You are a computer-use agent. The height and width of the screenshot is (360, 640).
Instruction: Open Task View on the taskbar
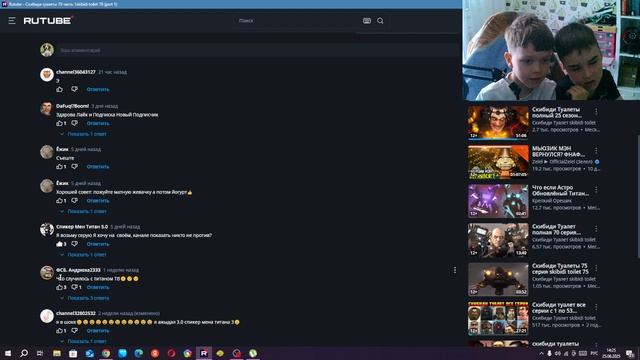pyautogui.click(x=40, y=353)
